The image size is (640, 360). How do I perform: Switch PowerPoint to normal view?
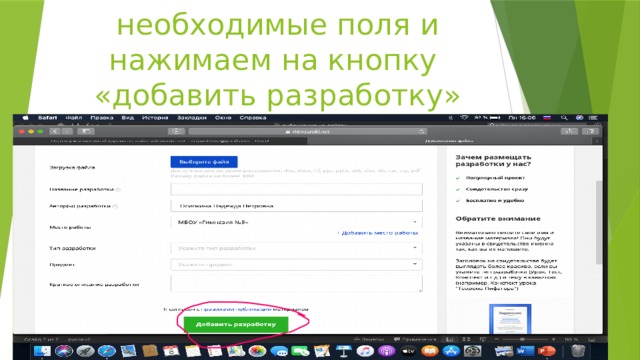(x=449, y=339)
